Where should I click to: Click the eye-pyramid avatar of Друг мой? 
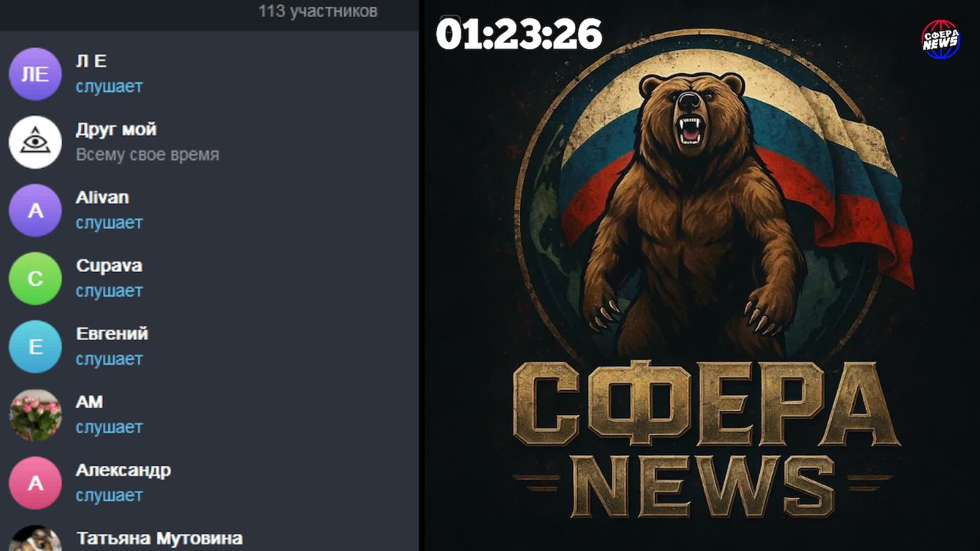click(x=35, y=142)
